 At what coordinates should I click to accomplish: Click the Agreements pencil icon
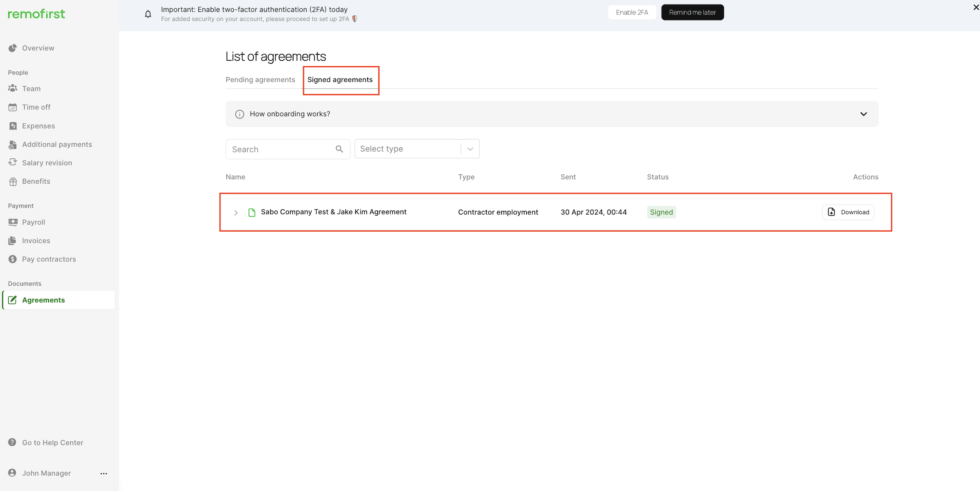[13, 300]
